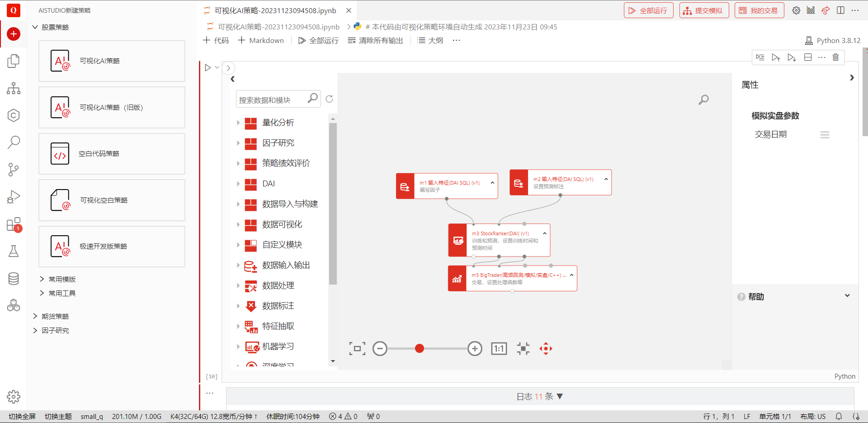This screenshot has width=868, height=423.
Task: Click the 我的交易 button
Action: [759, 10]
